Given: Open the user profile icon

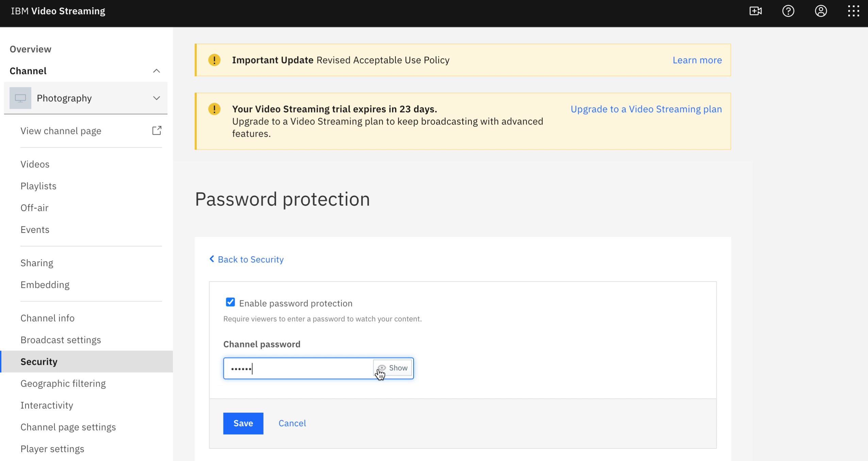Looking at the screenshot, I should point(821,11).
